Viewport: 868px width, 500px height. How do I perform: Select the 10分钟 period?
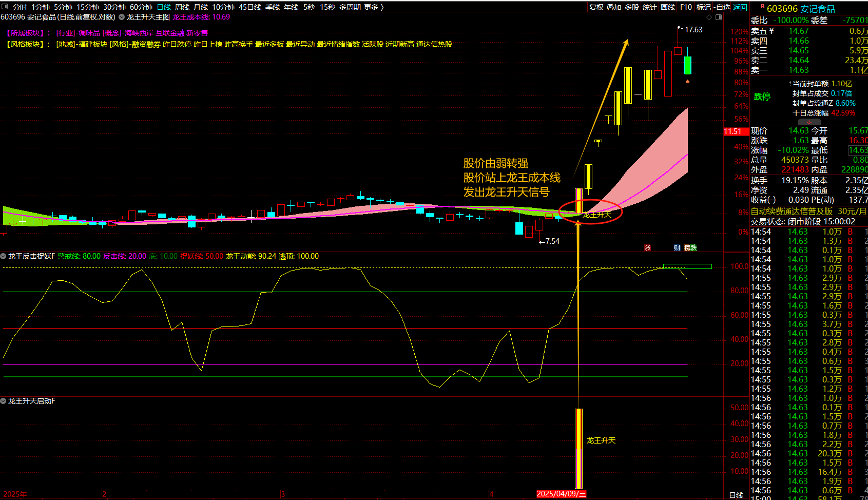[223, 7]
